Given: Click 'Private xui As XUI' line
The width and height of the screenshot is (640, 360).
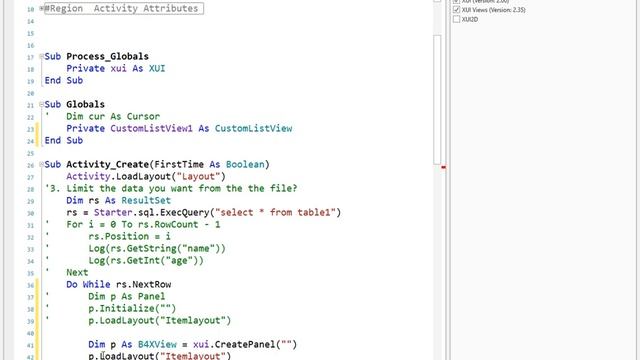Looking at the screenshot, I should (116, 68).
